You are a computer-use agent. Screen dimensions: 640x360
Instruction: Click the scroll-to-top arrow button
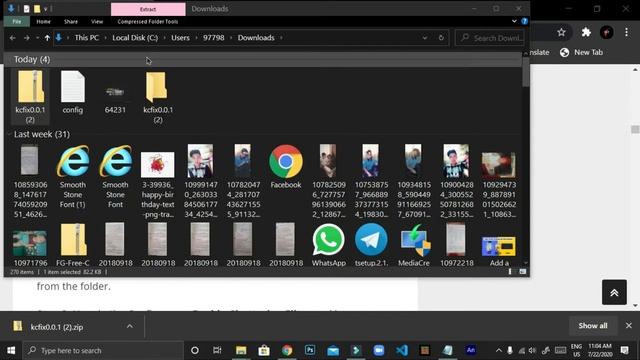(x=614, y=292)
